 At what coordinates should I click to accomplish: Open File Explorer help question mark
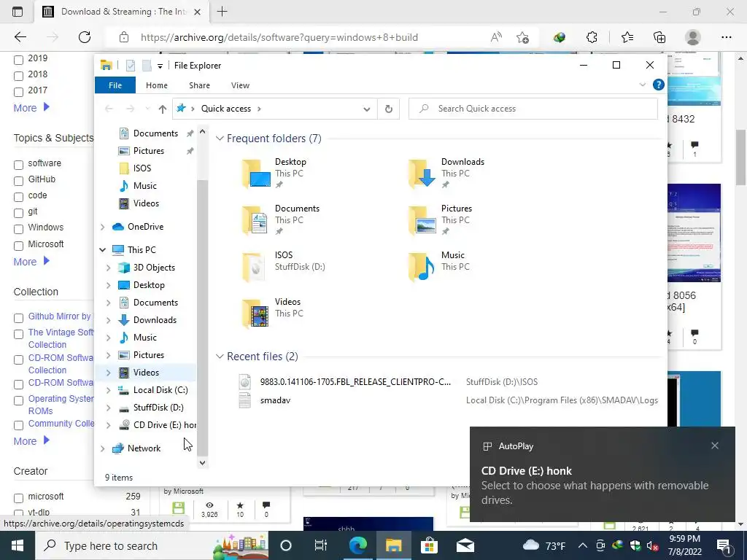tap(659, 85)
